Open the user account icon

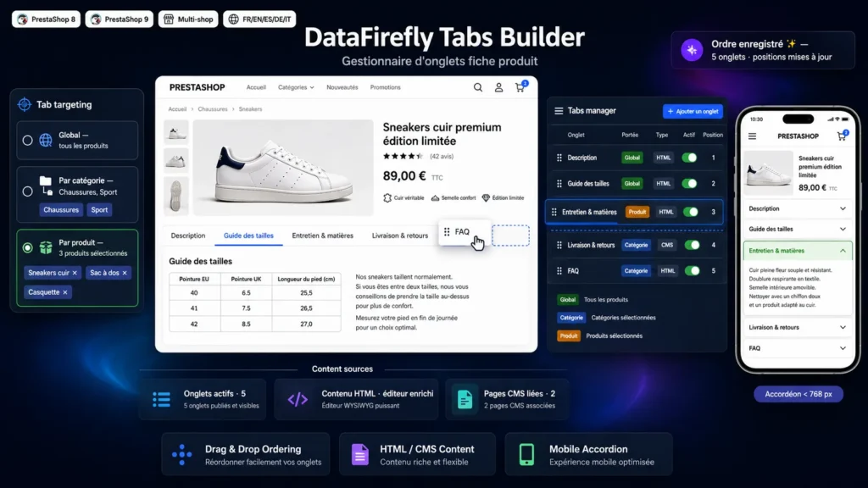click(x=498, y=87)
